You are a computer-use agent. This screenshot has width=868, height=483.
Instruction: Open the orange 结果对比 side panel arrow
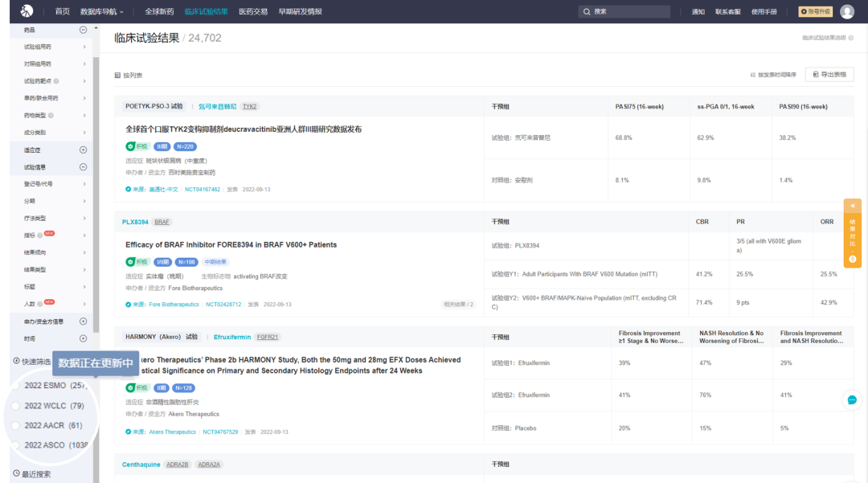point(853,206)
